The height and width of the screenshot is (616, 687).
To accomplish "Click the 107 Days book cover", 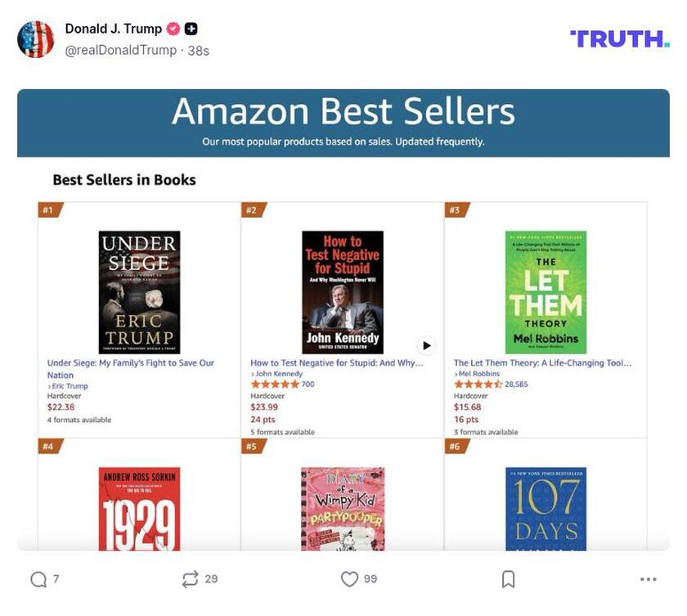I will [546, 509].
